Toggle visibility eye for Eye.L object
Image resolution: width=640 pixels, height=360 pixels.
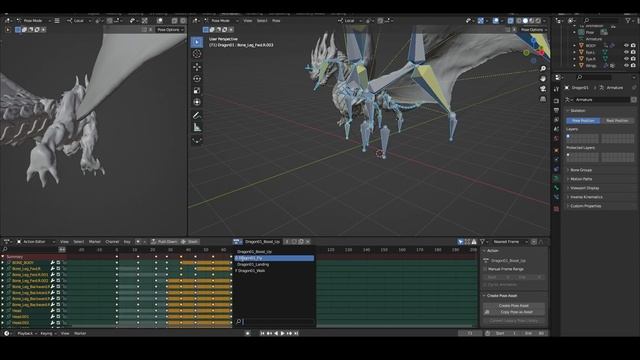pos(626,52)
